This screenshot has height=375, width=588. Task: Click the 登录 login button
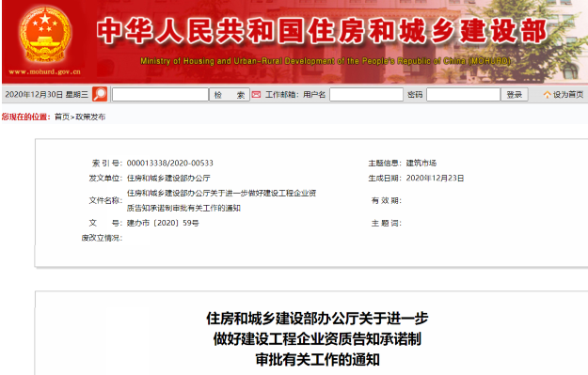(515, 94)
